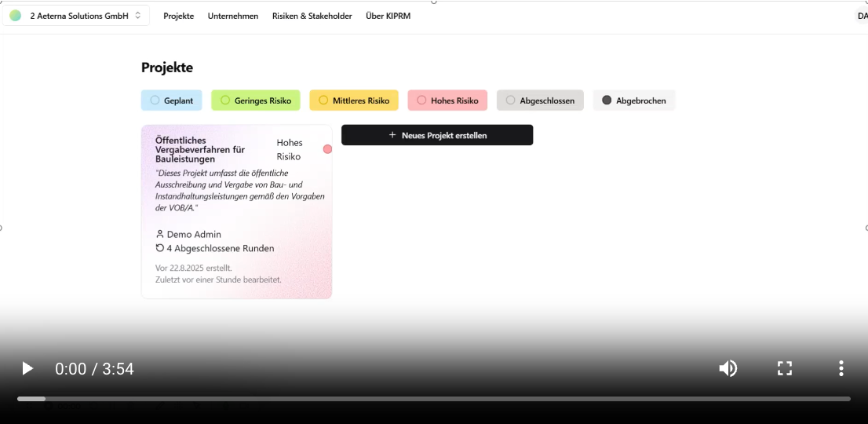Enter fullscreen video mode
The image size is (868, 424).
784,368
